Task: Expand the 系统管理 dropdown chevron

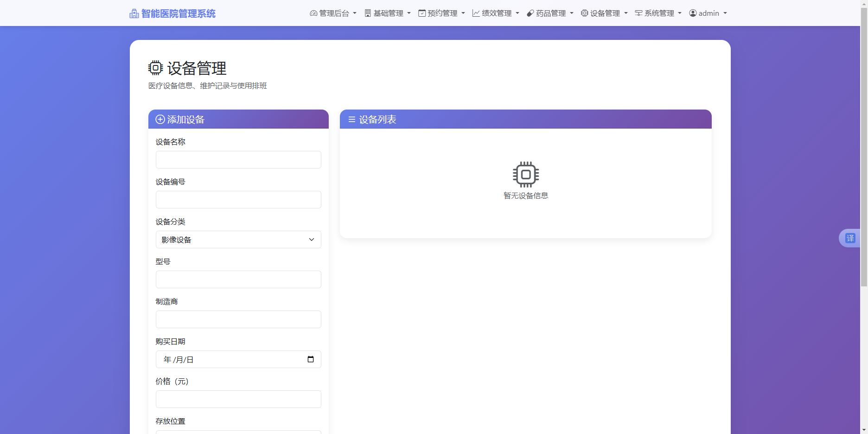Action: 680,13
